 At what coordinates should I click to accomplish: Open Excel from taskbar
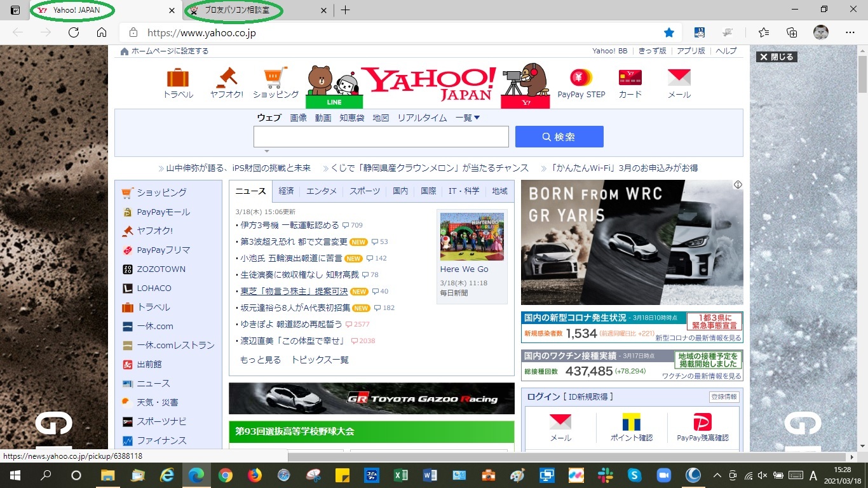click(400, 475)
